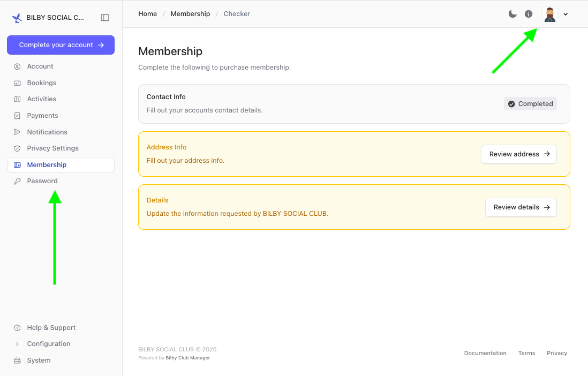Open the user menu dropdown chevron

pos(566,14)
